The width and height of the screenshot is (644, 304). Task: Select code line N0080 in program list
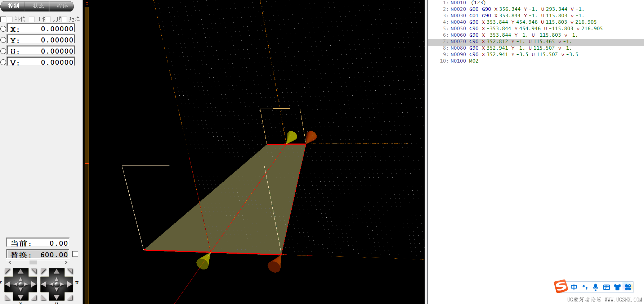[536, 48]
